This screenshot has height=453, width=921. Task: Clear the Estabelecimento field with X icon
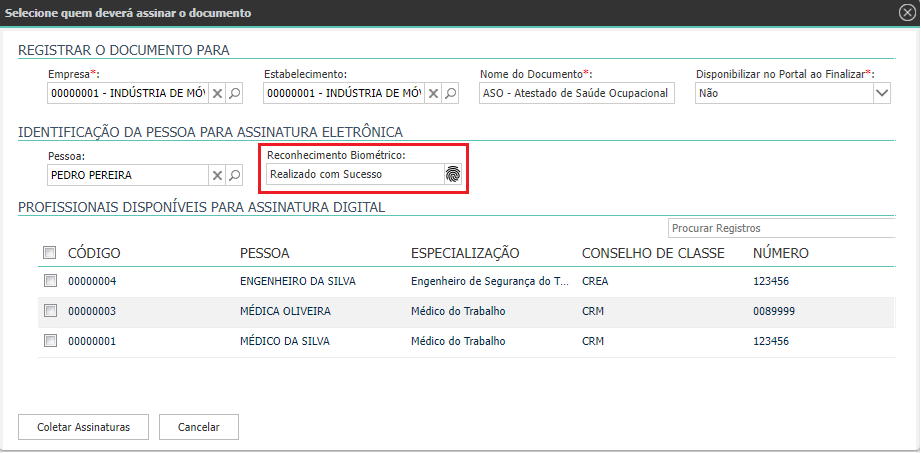pyautogui.click(x=433, y=93)
